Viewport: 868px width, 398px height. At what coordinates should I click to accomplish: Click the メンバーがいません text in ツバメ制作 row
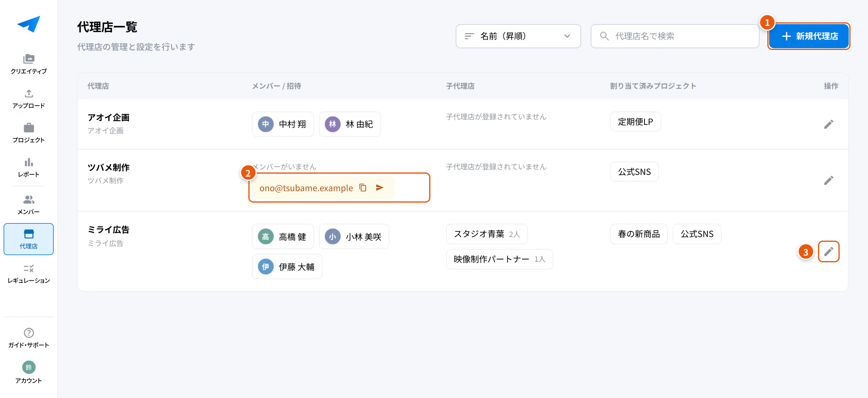tap(285, 166)
